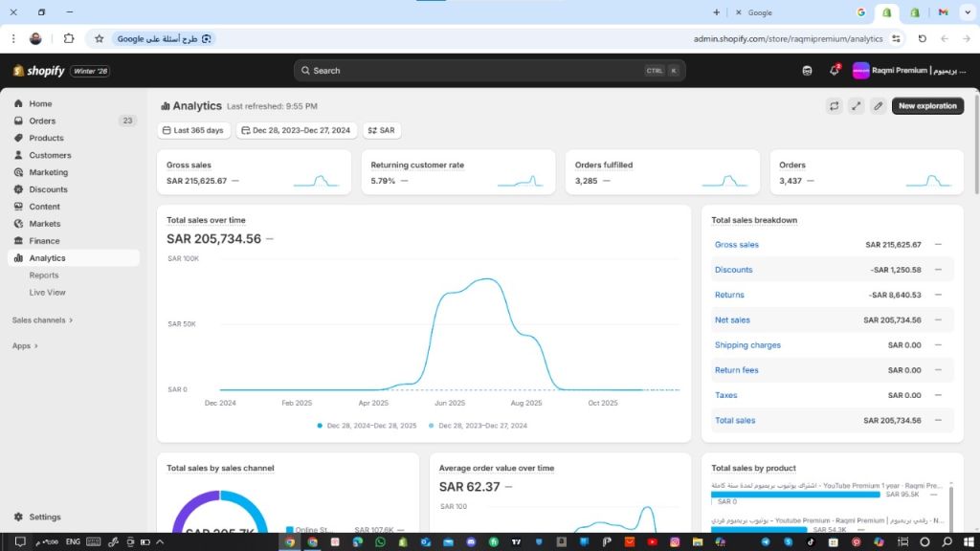Image resolution: width=980 pixels, height=551 pixels.
Task: Open the SAR currency selector
Action: pos(381,130)
